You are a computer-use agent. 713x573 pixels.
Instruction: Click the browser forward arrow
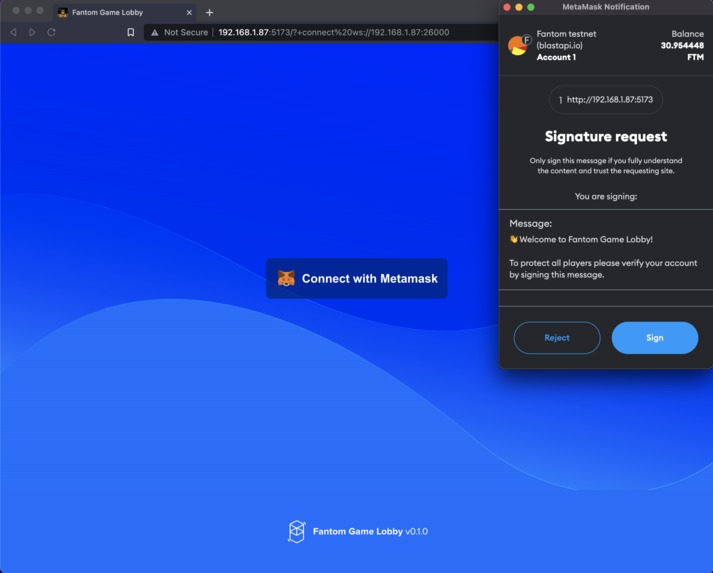point(32,32)
